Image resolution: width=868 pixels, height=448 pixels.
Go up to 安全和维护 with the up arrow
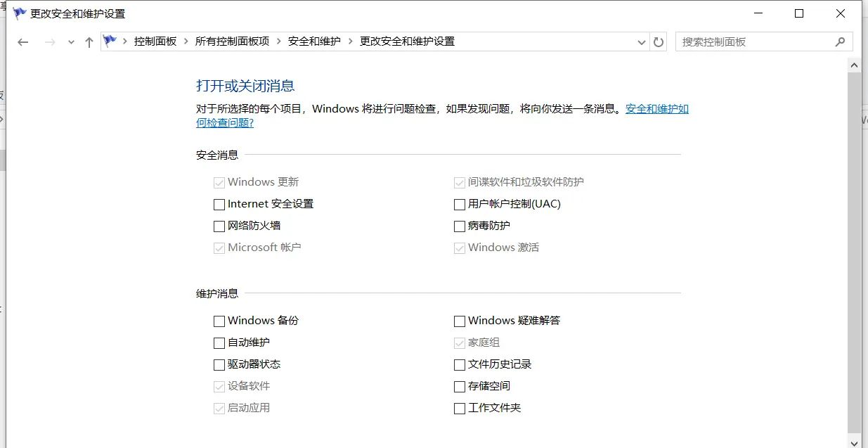pyautogui.click(x=88, y=41)
